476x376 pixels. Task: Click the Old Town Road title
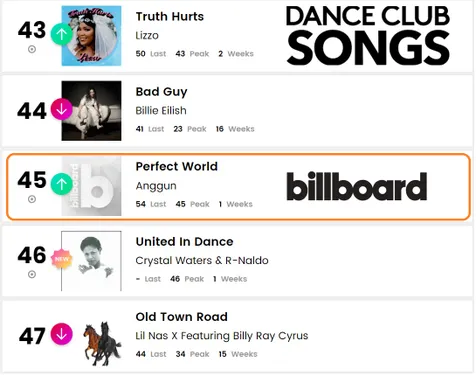182,317
